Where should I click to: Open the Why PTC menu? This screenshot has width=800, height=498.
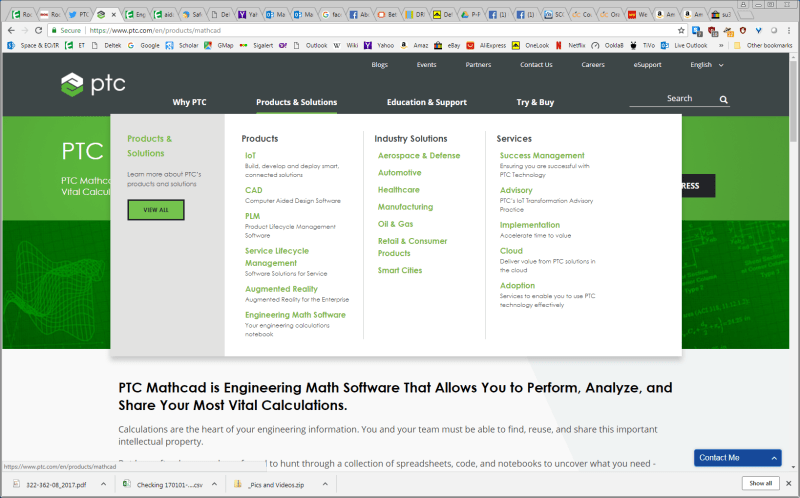[189, 102]
